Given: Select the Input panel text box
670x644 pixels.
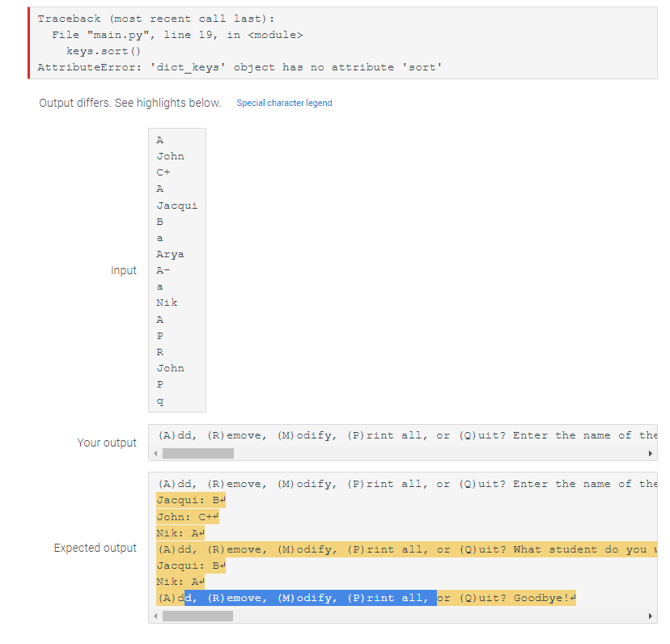Looking at the screenshot, I should point(176,269).
